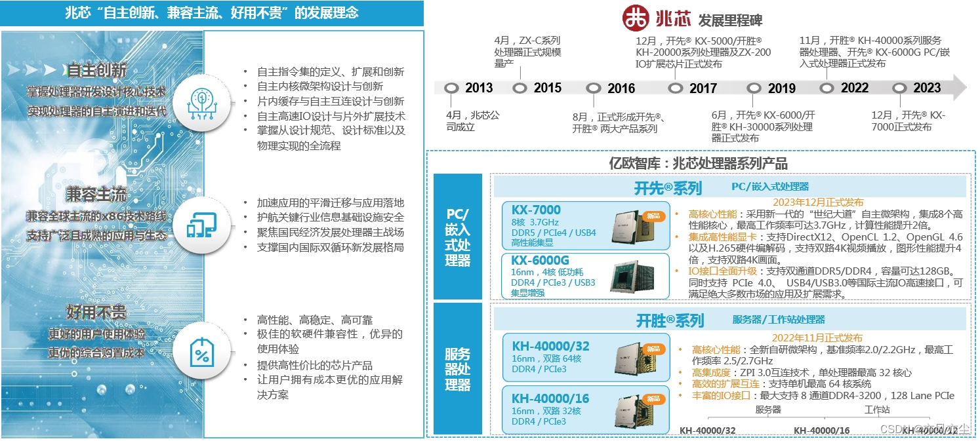Select the 2019 marker on the timeline

pos(754,88)
